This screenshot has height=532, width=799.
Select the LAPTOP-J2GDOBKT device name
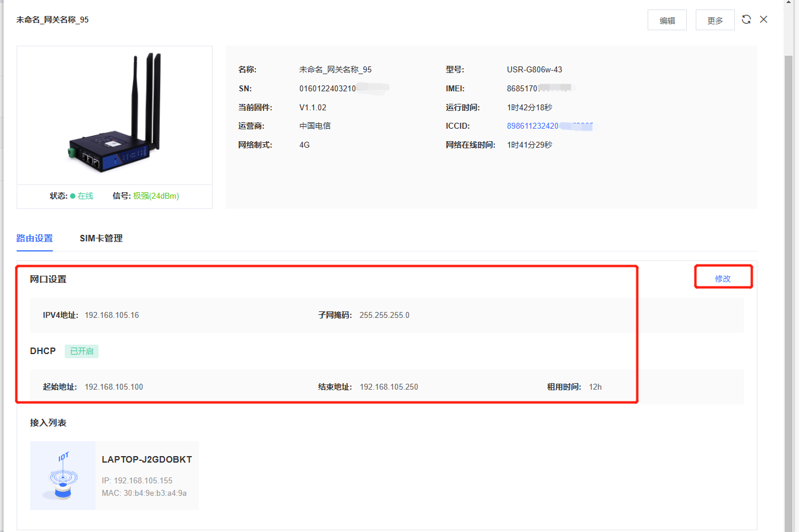tap(147, 460)
